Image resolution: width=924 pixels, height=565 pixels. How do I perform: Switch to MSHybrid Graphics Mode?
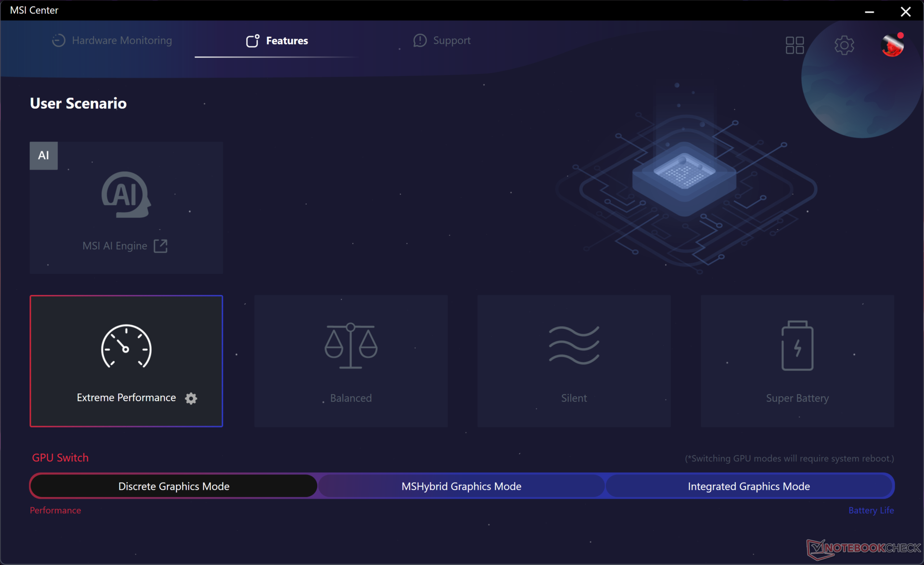click(461, 486)
